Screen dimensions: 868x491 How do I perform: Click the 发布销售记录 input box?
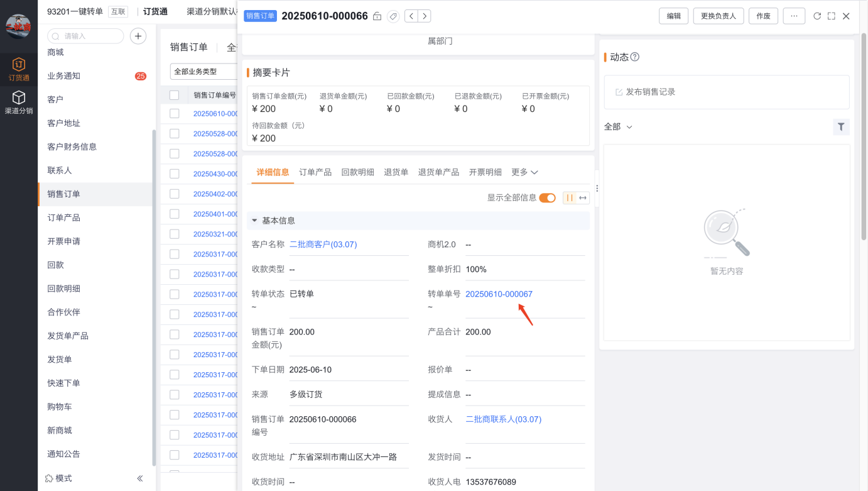pyautogui.click(x=727, y=92)
